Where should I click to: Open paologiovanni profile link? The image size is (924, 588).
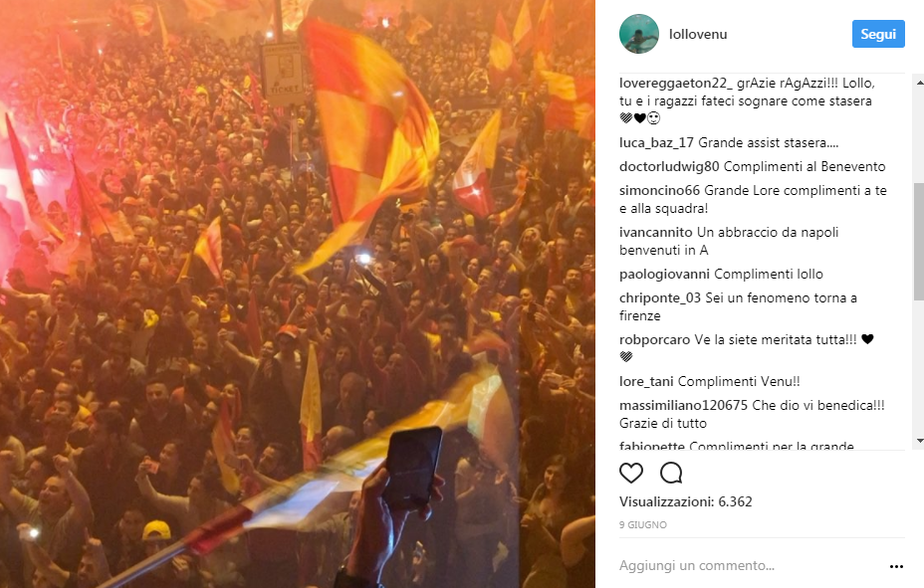tap(664, 275)
